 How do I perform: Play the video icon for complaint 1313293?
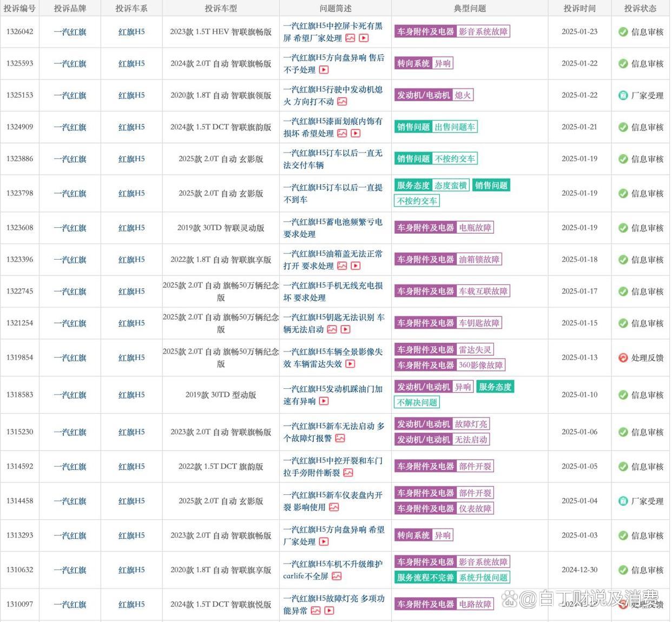(324, 541)
